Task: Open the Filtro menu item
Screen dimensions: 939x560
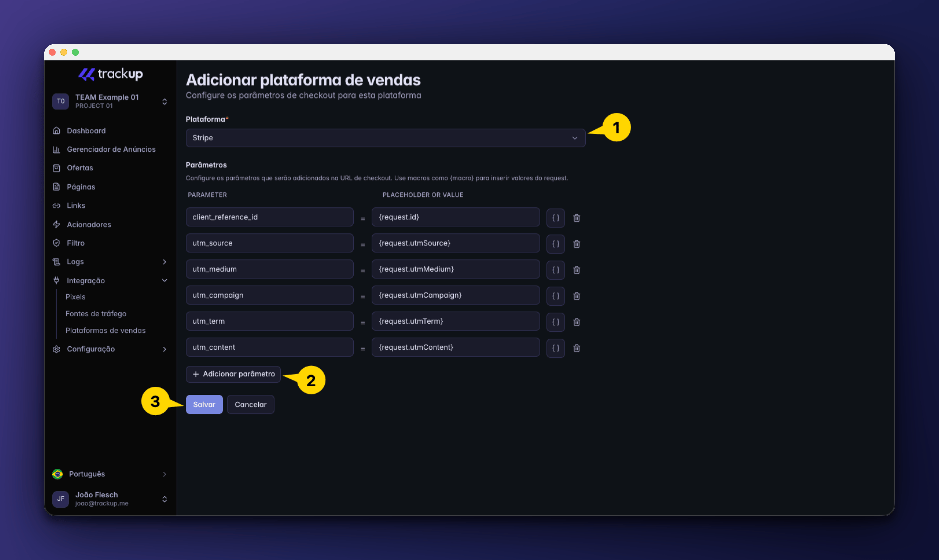Action: [76, 243]
